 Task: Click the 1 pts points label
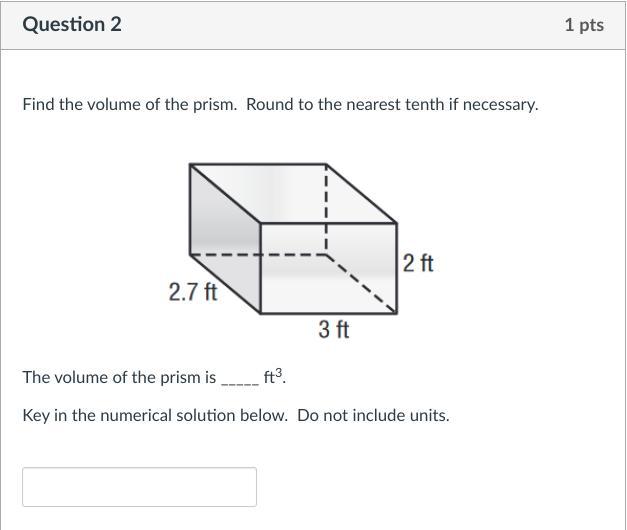tap(583, 25)
